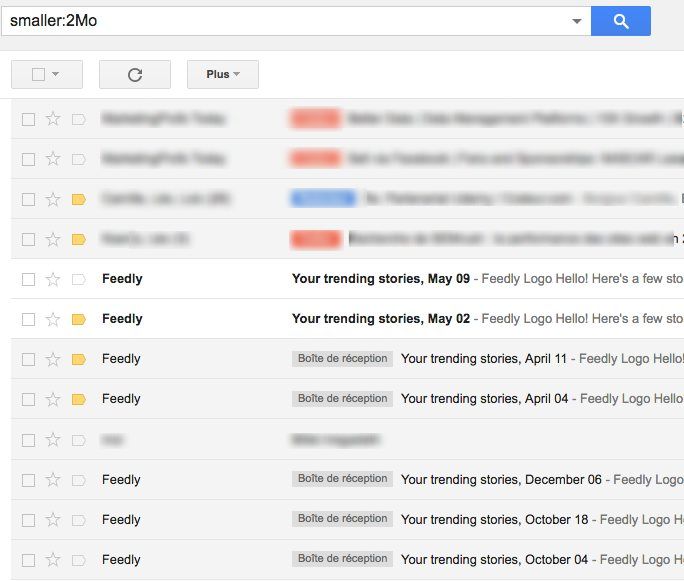The height and width of the screenshot is (581, 684).
Task: Click the refresh icon button
Action: pyautogui.click(x=135, y=74)
